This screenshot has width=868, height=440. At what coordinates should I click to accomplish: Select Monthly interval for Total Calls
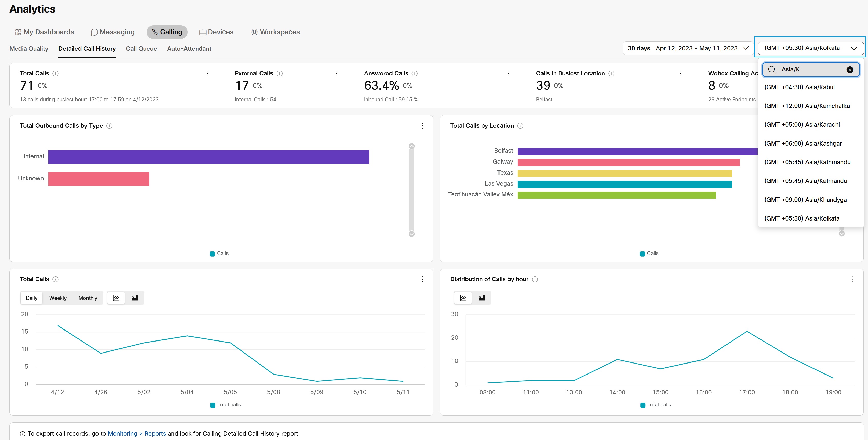[88, 298]
